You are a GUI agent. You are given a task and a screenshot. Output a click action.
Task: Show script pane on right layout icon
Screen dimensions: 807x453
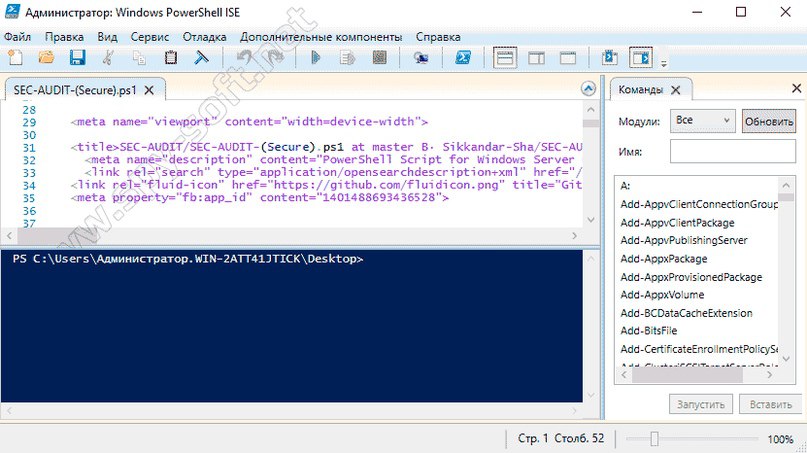[x=536, y=58]
